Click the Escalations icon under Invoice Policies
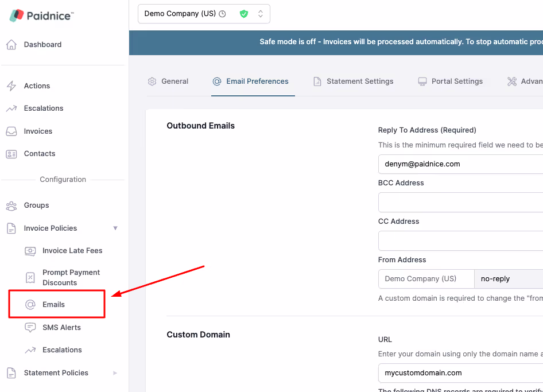Screen dimensions: 543x392 pyautogui.click(x=30, y=350)
